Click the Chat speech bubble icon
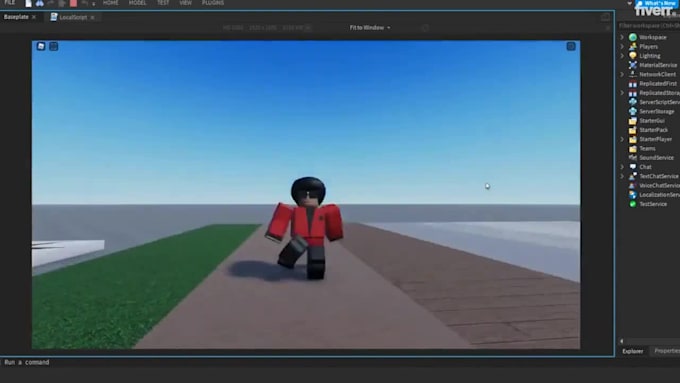 (633, 167)
